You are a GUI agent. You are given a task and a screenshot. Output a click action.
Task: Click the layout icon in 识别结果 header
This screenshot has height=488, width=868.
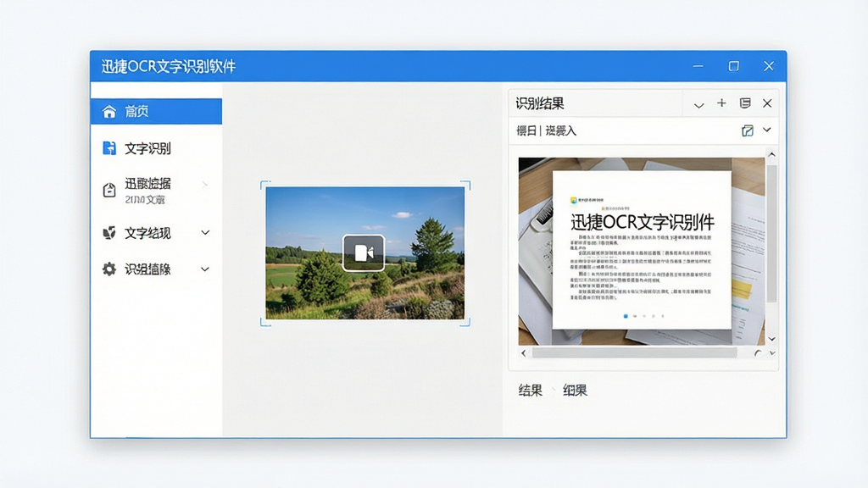tap(744, 103)
